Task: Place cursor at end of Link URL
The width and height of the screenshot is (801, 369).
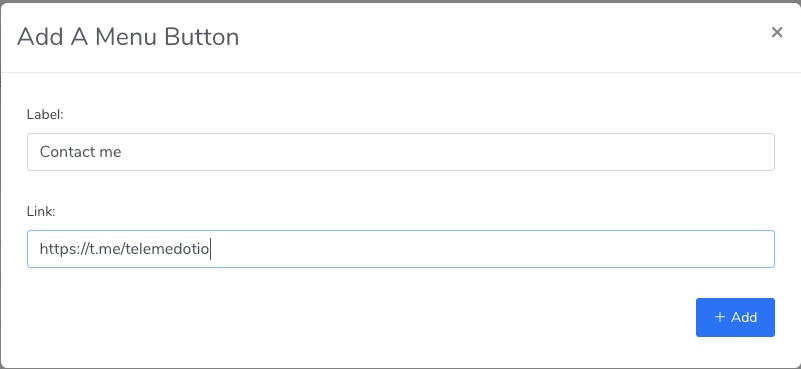Action: click(210, 249)
